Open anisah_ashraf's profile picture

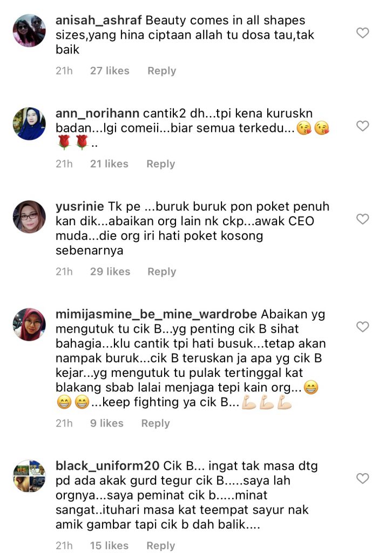point(29,31)
